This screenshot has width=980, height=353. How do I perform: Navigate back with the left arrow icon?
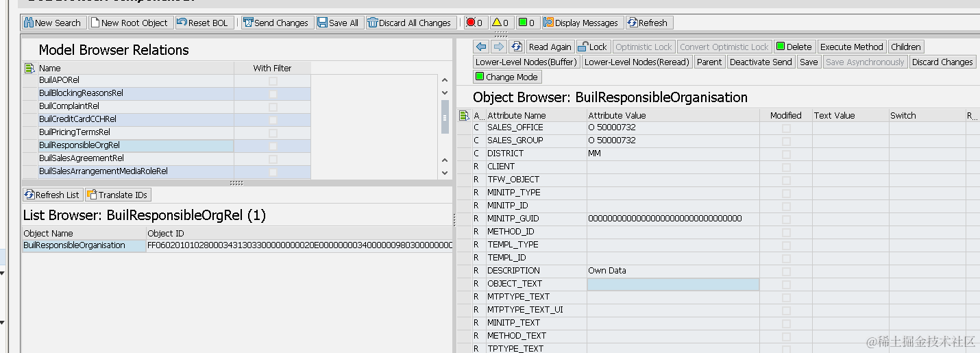[x=481, y=47]
